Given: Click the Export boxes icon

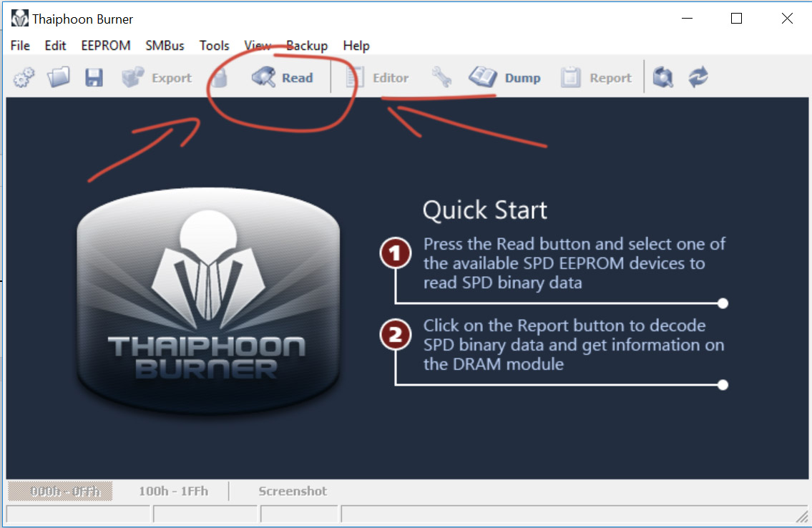Looking at the screenshot, I should pos(133,78).
